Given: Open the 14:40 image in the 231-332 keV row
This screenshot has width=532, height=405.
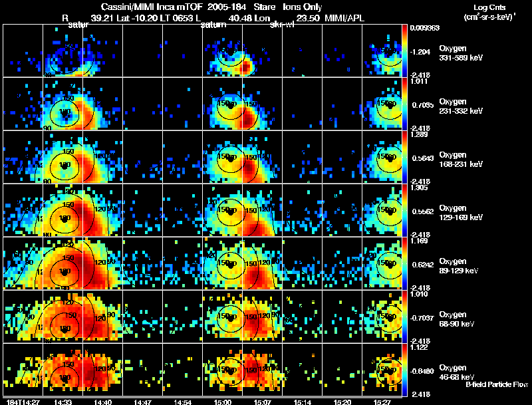Looking at the screenshot, I should coord(102,104).
